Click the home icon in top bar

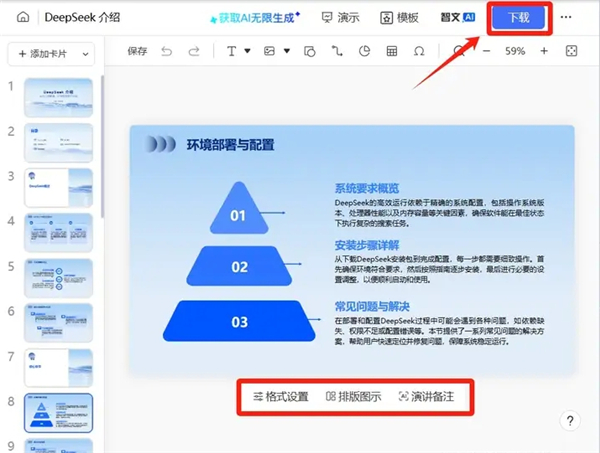click(22, 18)
